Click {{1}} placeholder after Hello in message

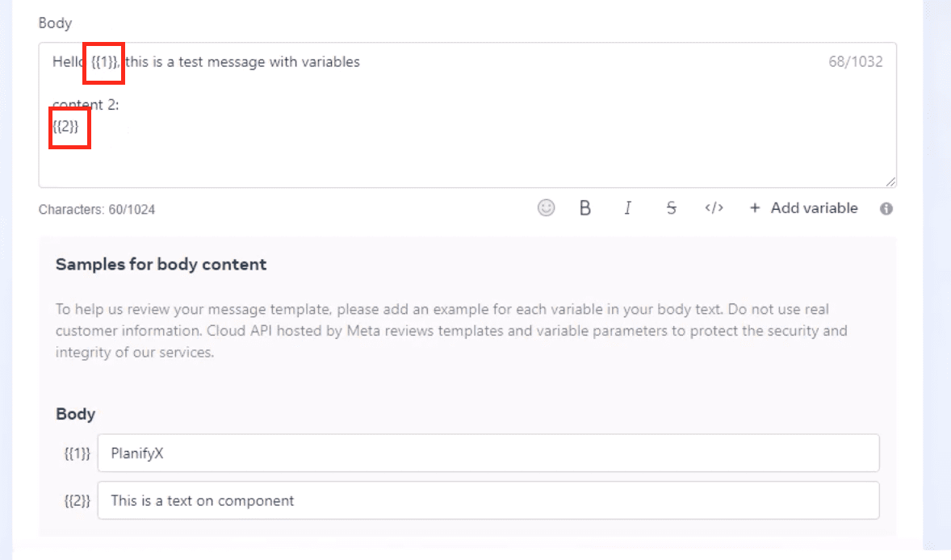(x=104, y=62)
